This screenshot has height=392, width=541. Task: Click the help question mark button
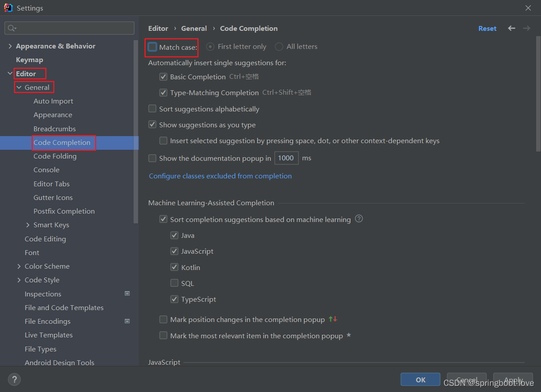pos(14,379)
